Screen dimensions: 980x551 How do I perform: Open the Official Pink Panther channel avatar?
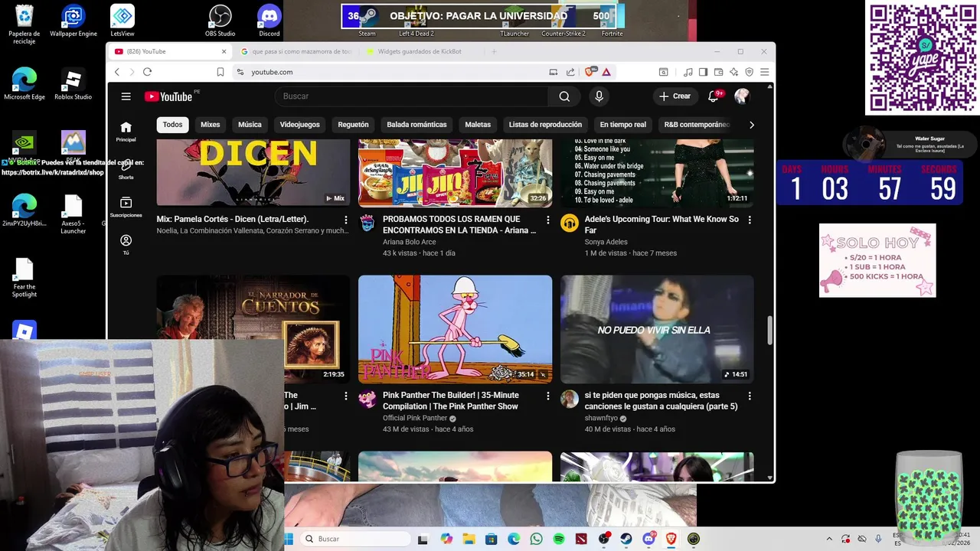[x=367, y=399]
